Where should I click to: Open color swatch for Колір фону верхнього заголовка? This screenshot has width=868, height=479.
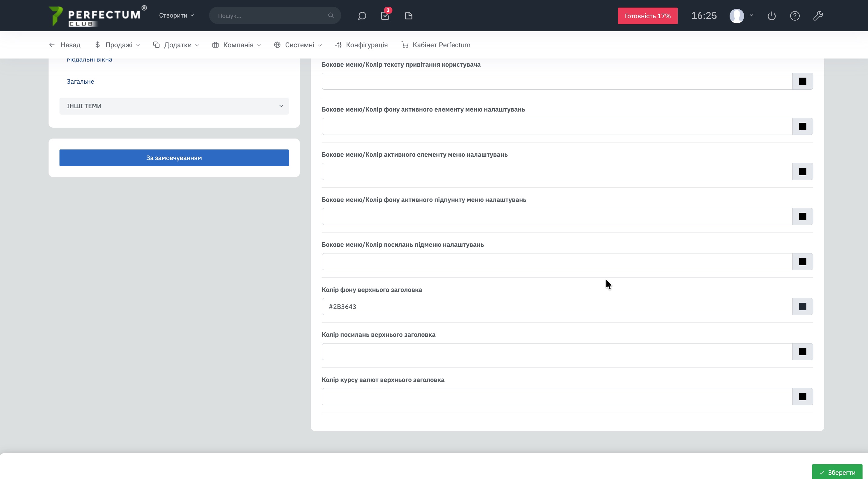coord(802,307)
